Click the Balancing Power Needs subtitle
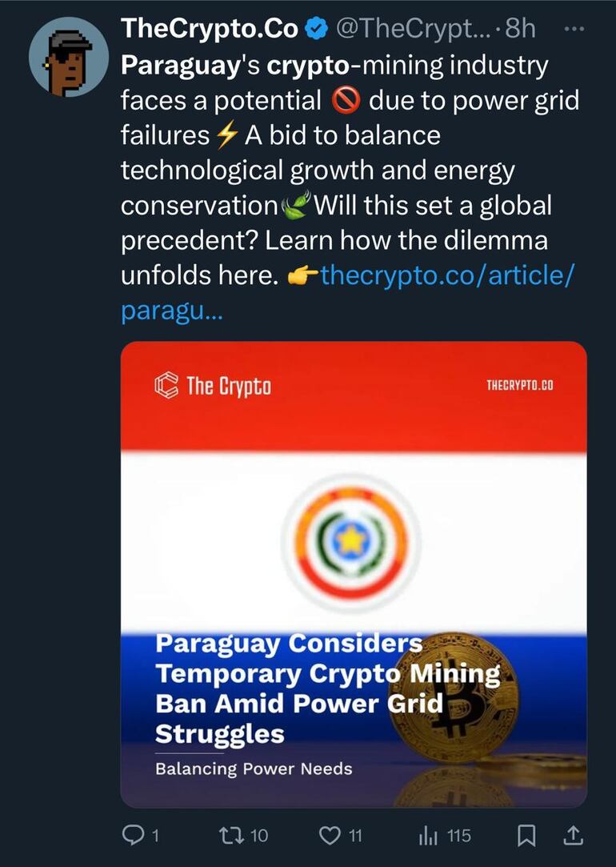 (254, 769)
